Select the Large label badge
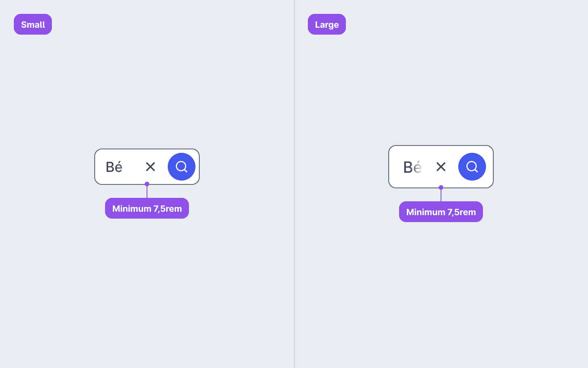 point(327,24)
